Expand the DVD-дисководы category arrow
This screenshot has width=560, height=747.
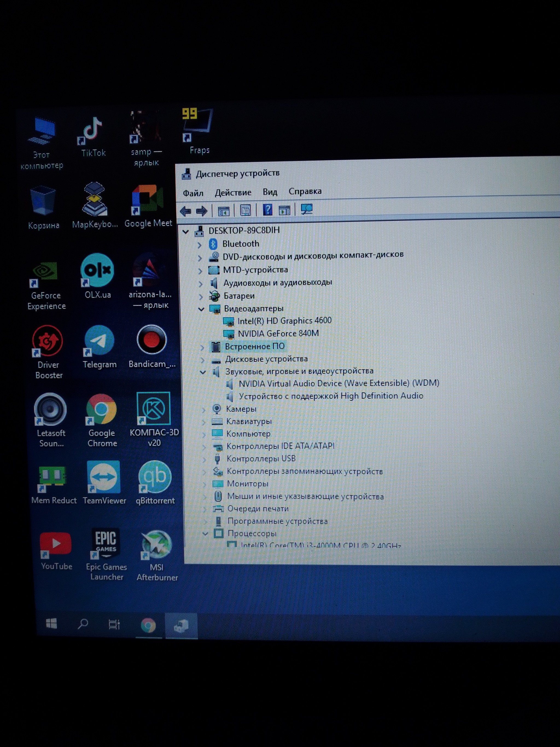point(200,258)
